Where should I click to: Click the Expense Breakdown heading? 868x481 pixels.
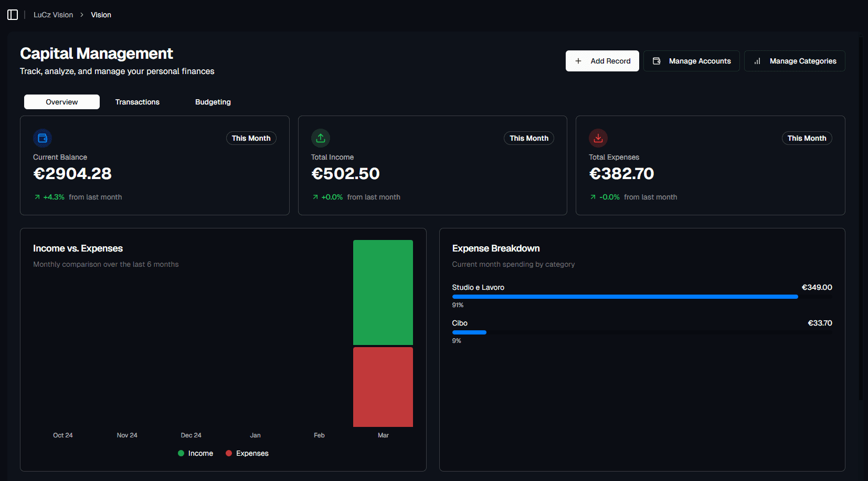click(x=496, y=248)
